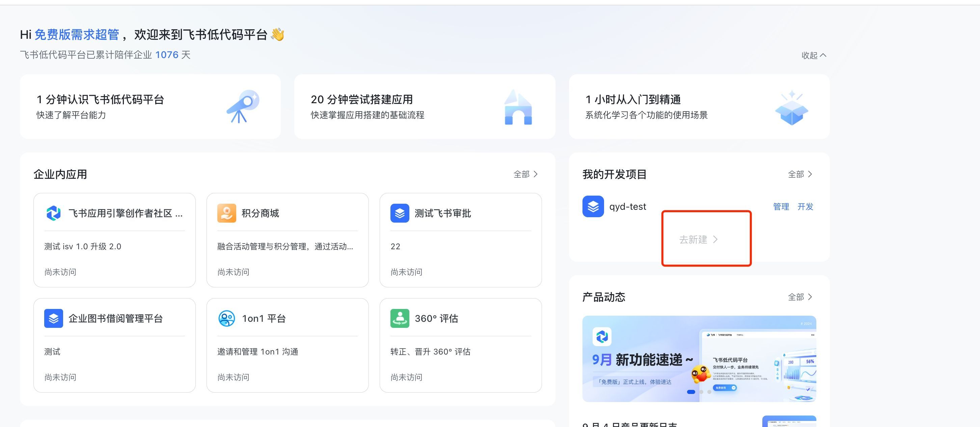Open the 9月 新功能速递 banner

click(x=699, y=359)
